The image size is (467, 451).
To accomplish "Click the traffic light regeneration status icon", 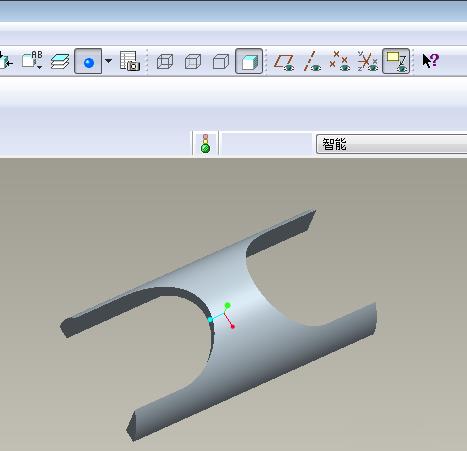I will coord(205,144).
